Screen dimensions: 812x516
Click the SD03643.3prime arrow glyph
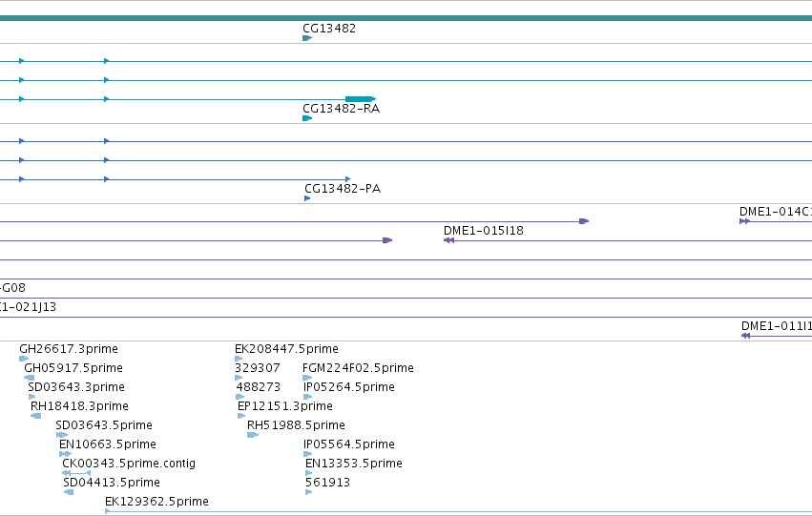[32, 397]
